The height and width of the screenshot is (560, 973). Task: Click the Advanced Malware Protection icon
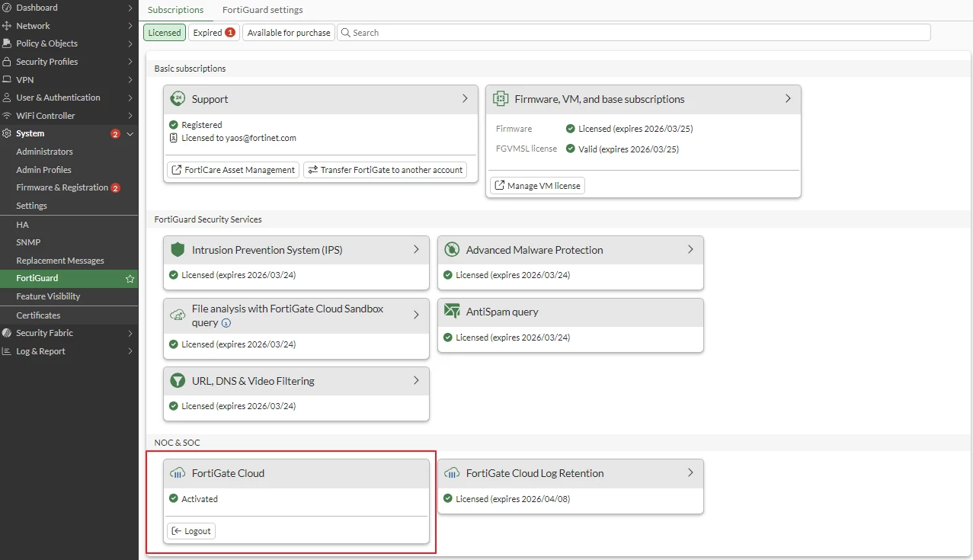click(x=452, y=250)
